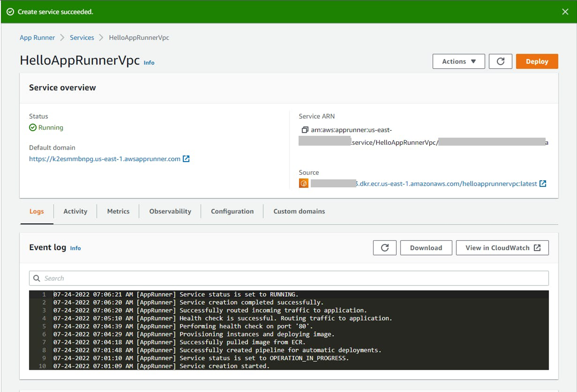Expand the Actions dropdown menu
Screen dimensions: 577x392
[x=458, y=61]
